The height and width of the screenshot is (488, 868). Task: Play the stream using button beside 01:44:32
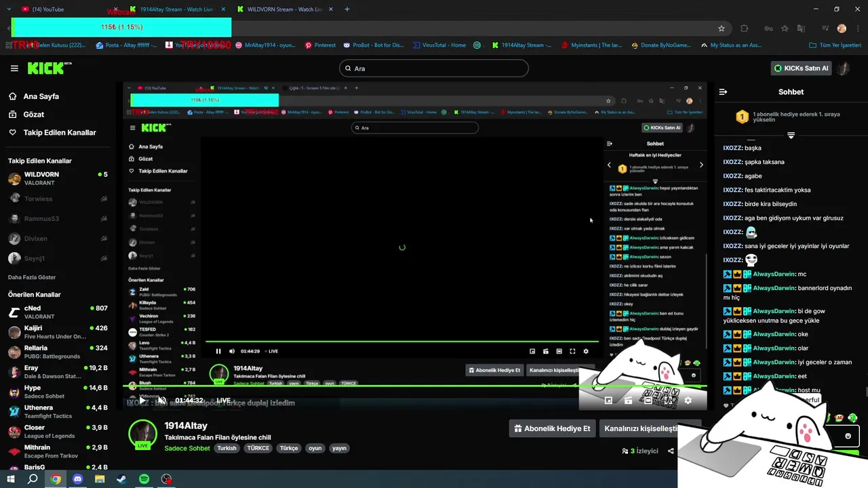click(142, 401)
